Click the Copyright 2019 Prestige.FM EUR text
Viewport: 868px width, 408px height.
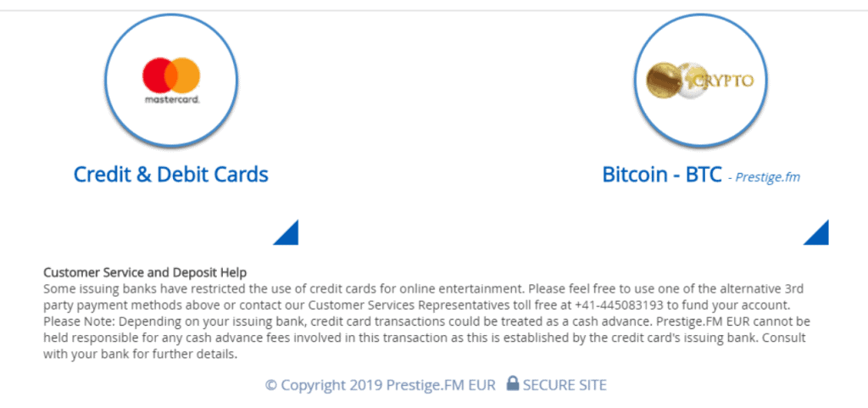coord(381,385)
